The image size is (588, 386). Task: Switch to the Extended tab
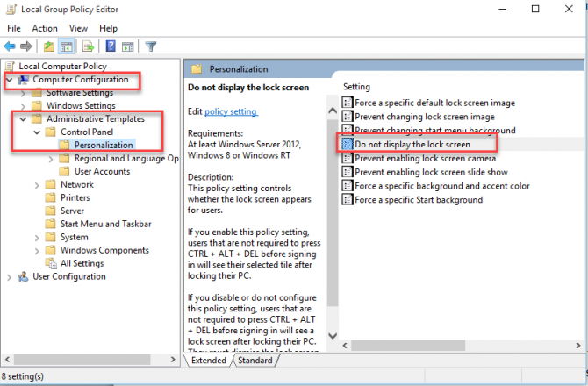[209, 361]
